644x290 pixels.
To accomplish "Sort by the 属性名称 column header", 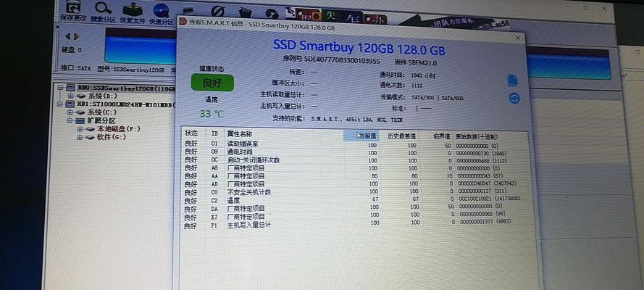I will (240, 134).
